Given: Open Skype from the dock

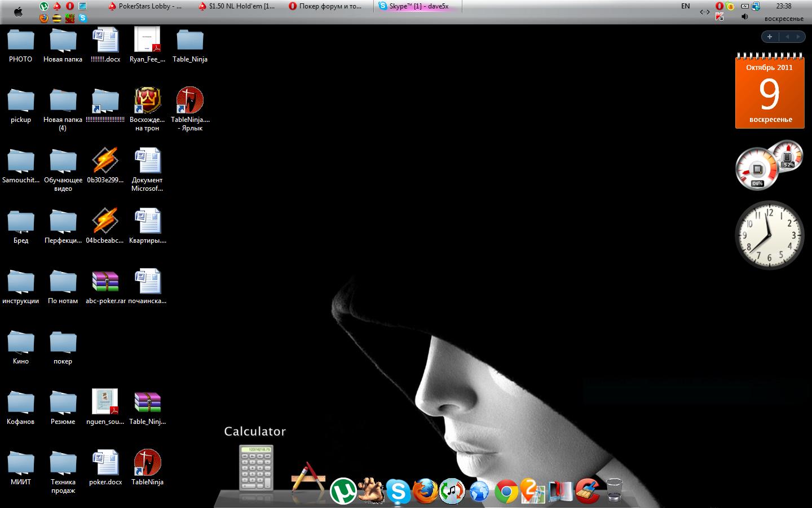Looking at the screenshot, I should 398,491.
